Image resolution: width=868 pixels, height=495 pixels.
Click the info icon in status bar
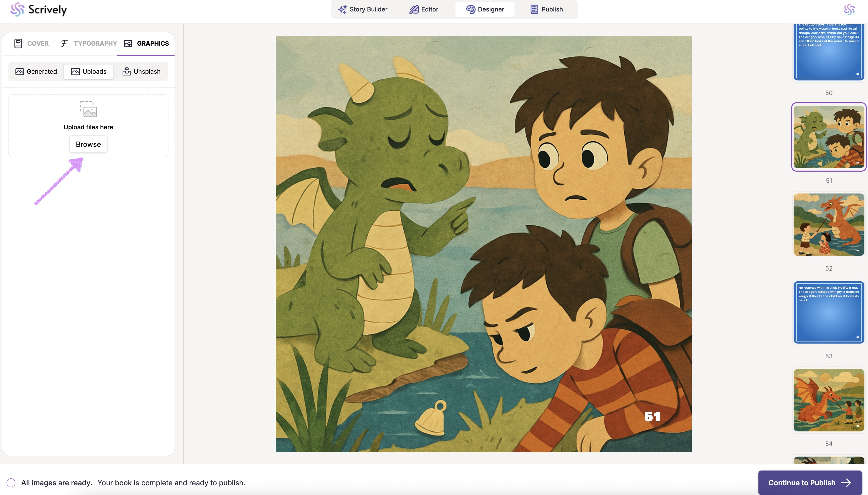pyautogui.click(x=11, y=483)
